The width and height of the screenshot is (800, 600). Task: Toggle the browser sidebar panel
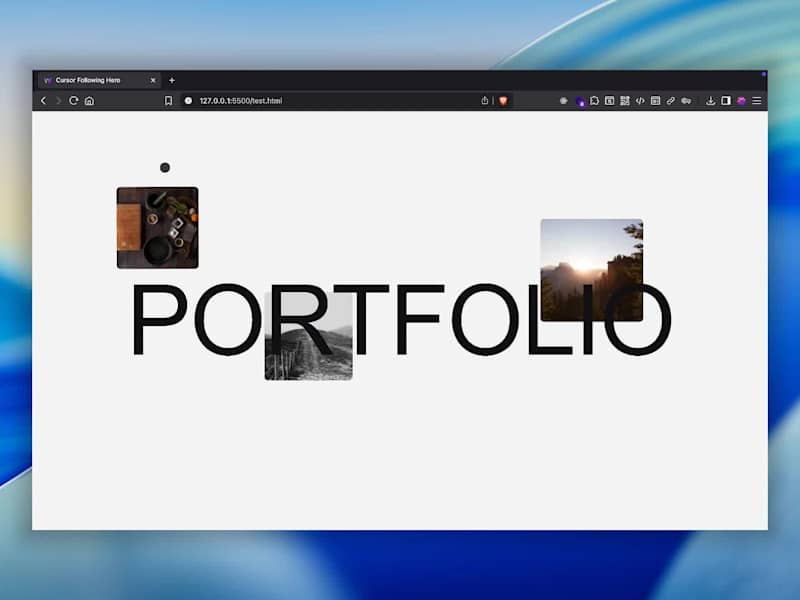point(726,101)
